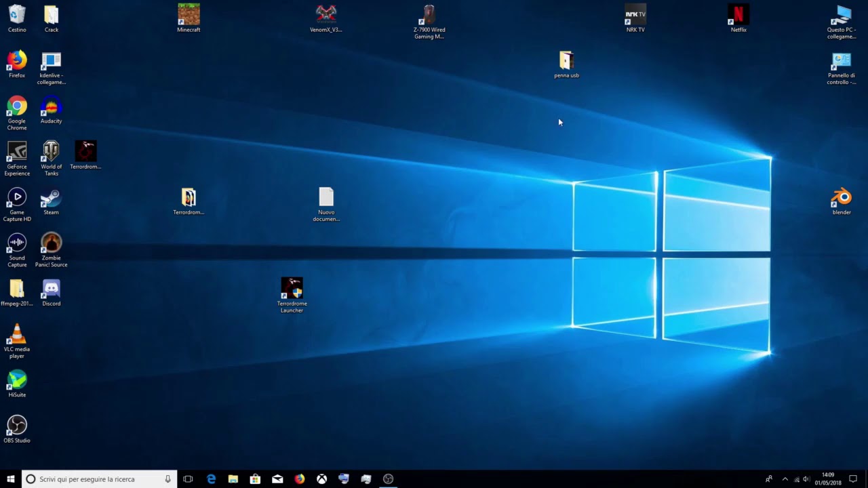868x488 pixels.
Task: Select the ffmpeg folder icon
Action: [17, 292]
